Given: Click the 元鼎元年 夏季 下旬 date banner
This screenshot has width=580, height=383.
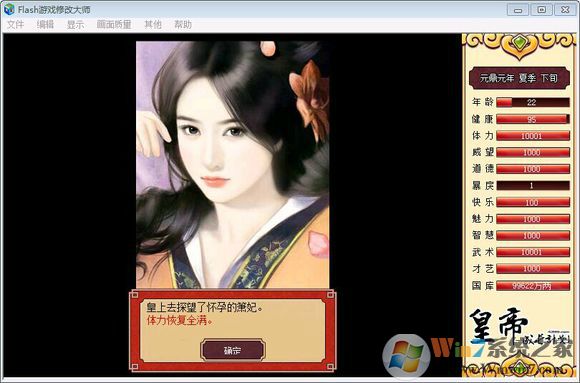Looking at the screenshot, I should coord(519,78).
